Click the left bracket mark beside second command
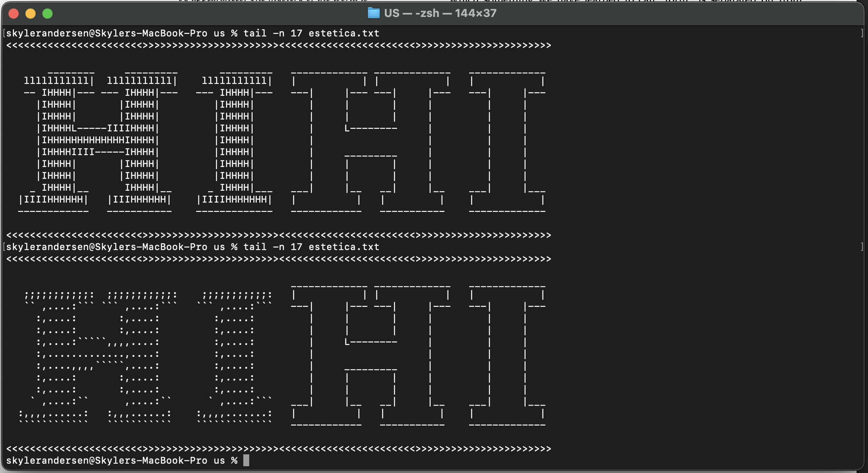Screen dimensions: 868x473 [x=4, y=247]
